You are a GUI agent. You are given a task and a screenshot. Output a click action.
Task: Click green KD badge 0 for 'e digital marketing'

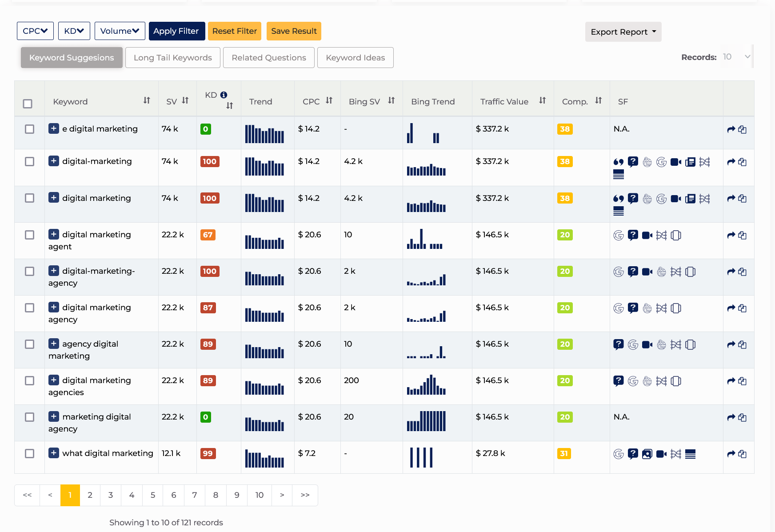click(x=206, y=129)
